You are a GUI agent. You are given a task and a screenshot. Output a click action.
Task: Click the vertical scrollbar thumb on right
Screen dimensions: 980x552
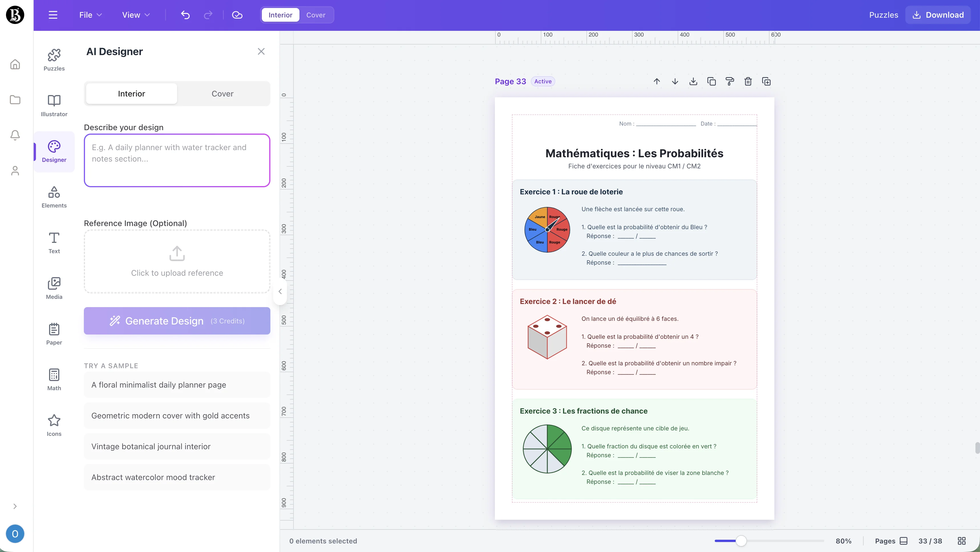pos(977,448)
